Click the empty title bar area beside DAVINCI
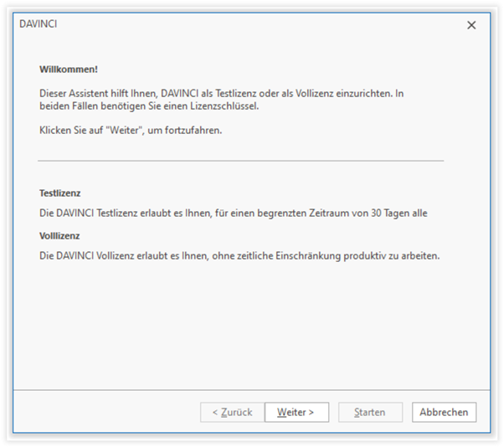Image resolution: width=504 pixels, height=447 pixels. tap(251, 24)
